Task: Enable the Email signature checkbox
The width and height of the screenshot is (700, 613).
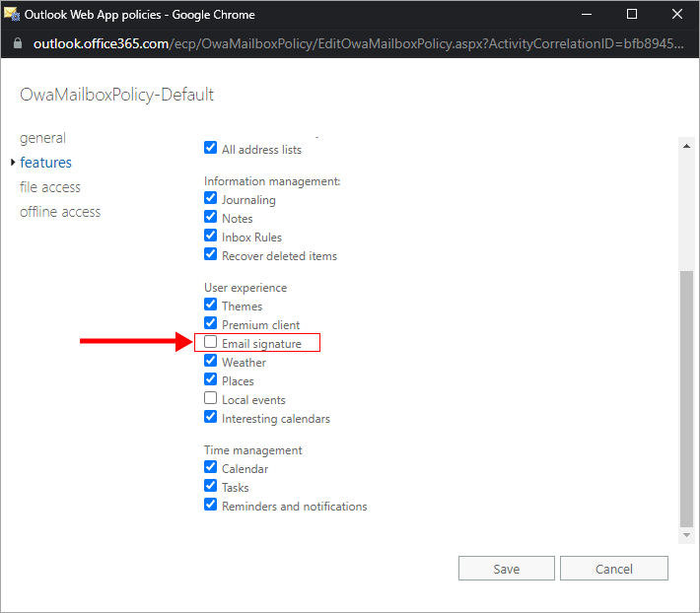Action: pyautogui.click(x=210, y=343)
